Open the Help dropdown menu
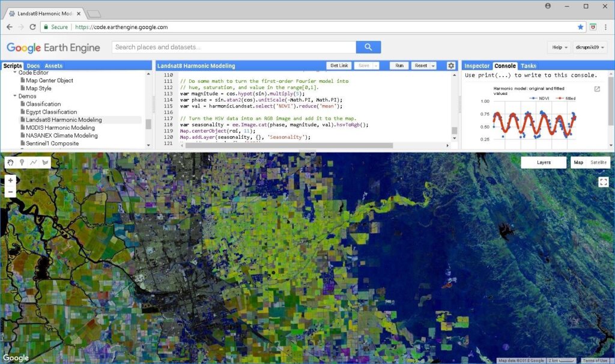This screenshot has width=615, height=364. pos(559,47)
